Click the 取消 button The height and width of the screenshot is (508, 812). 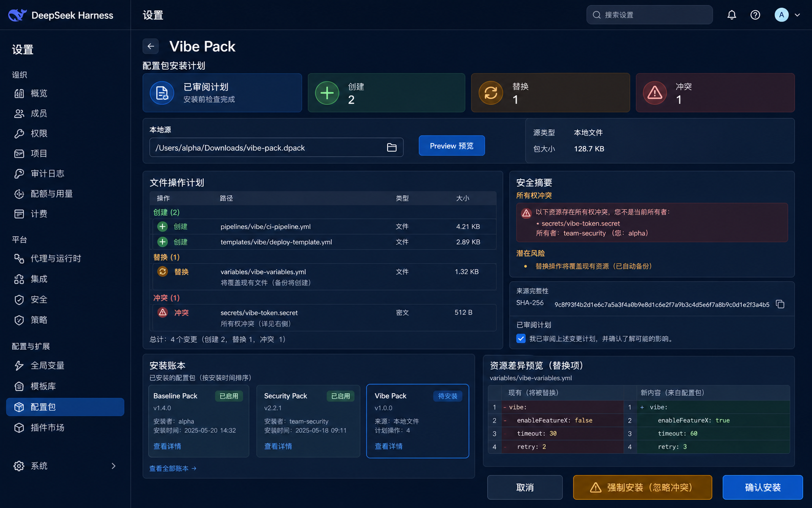pyautogui.click(x=525, y=488)
